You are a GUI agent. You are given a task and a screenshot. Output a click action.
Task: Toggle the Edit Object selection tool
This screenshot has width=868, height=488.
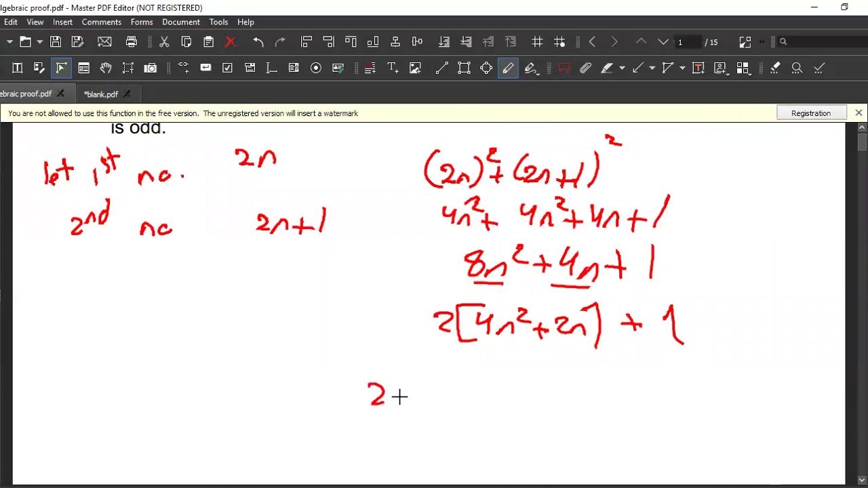61,68
